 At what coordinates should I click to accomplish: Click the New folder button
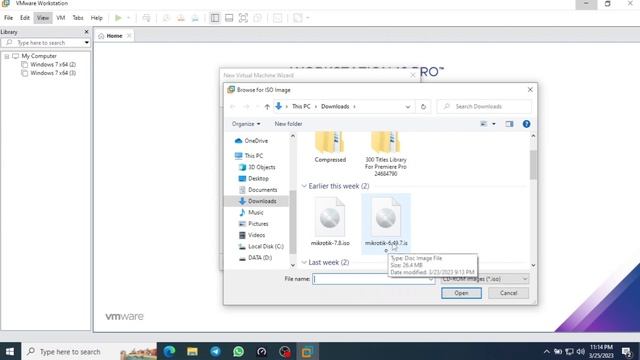289,124
